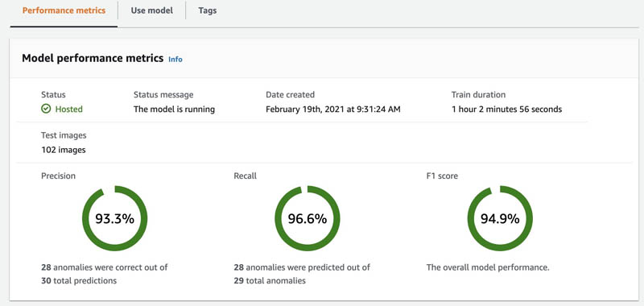Viewport: 644px width, 306px height.
Task: Open the Performance metrics tab
Action: 64,10
